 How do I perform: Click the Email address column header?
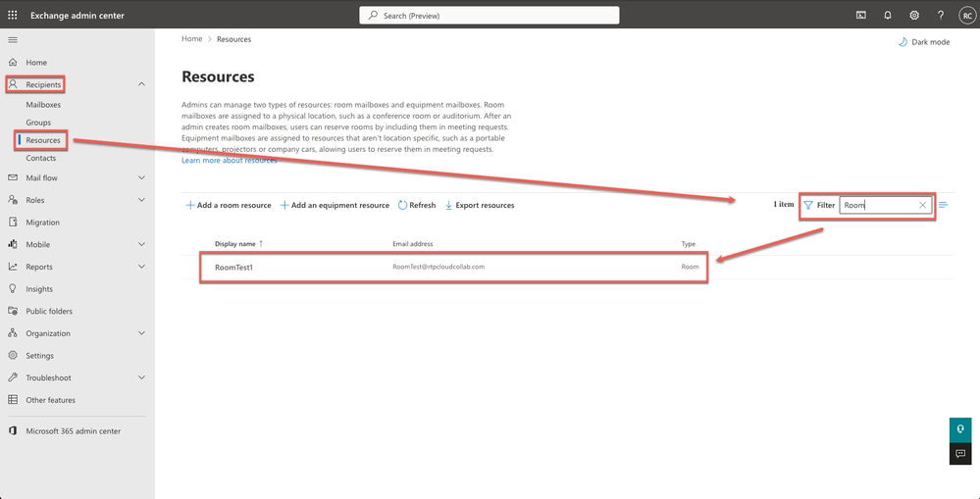tap(412, 244)
